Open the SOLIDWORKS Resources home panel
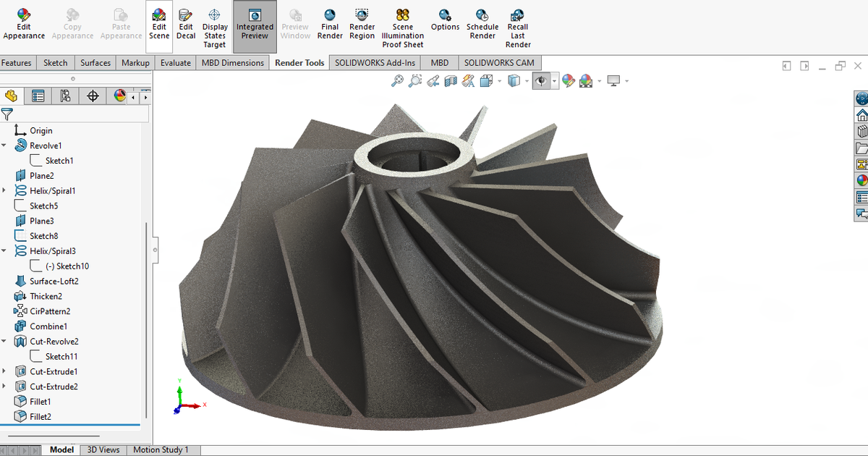The image size is (868, 456). pos(861,114)
